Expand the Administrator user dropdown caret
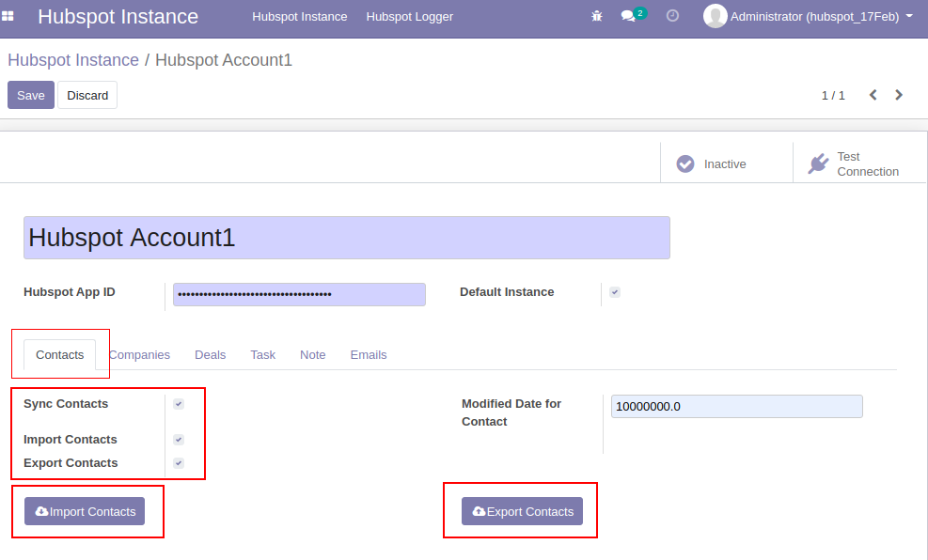928x560 pixels. click(x=909, y=16)
